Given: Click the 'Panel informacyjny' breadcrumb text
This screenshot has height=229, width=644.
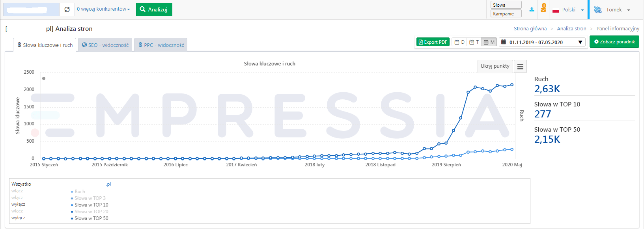Looking at the screenshot, I should (x=618, y=29).
